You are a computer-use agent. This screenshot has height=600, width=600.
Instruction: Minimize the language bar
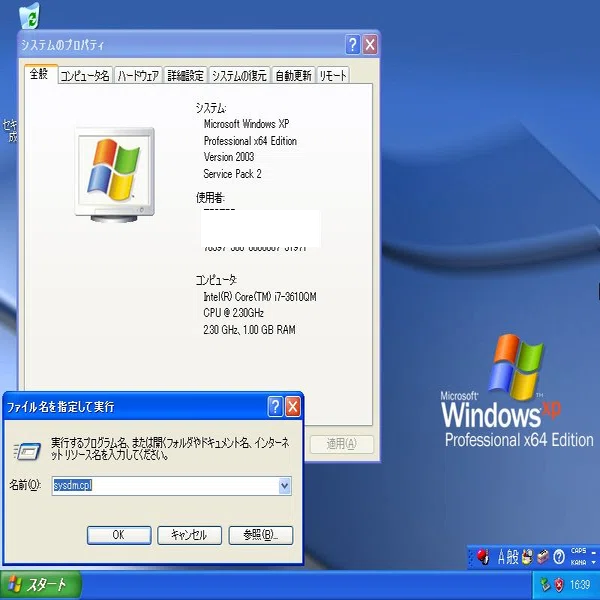(x=594, y=552)
